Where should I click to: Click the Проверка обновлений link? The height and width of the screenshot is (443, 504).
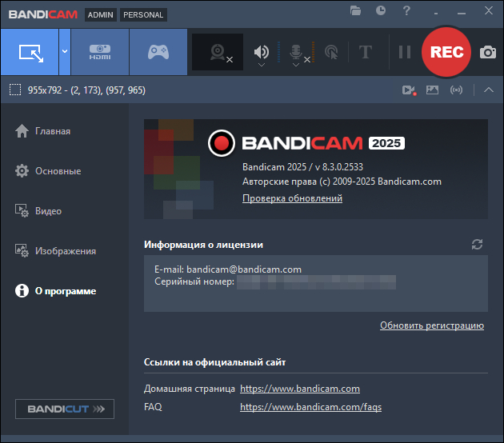pos(292,198)
